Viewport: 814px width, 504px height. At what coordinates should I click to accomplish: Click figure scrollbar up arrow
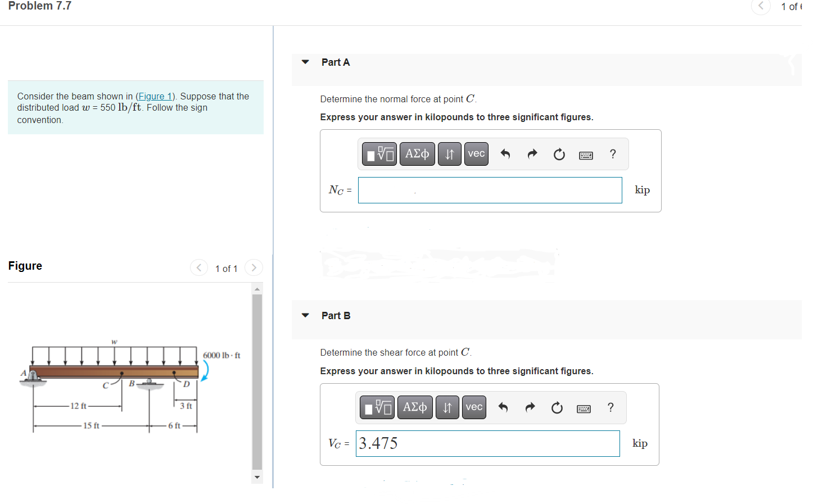click(x=257, y=289)
